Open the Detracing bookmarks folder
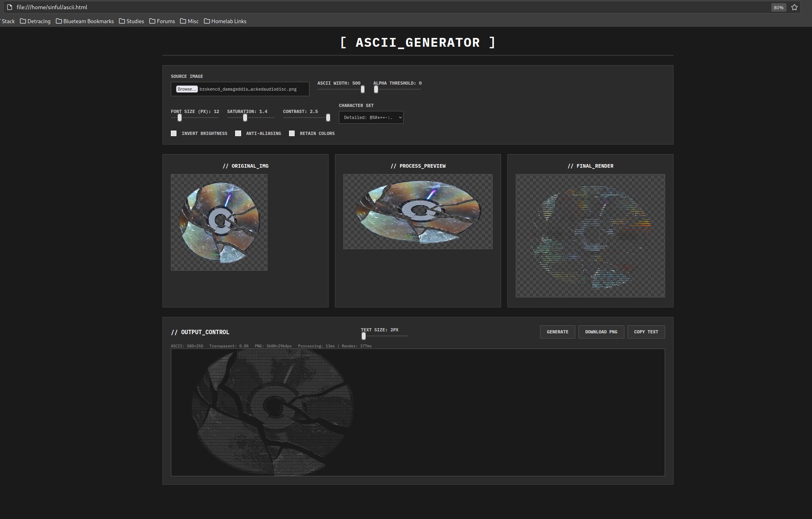812x519 pixels. pyautogui.click(x=35, y=21)
